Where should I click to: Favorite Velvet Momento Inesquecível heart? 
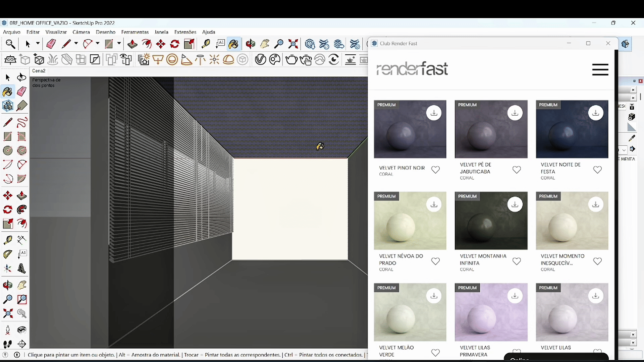597,261
